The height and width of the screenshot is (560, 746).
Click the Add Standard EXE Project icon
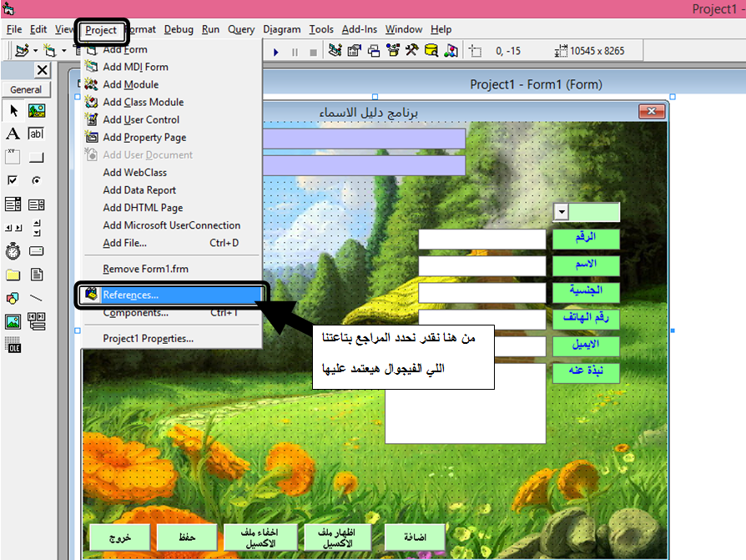point(22,50)
